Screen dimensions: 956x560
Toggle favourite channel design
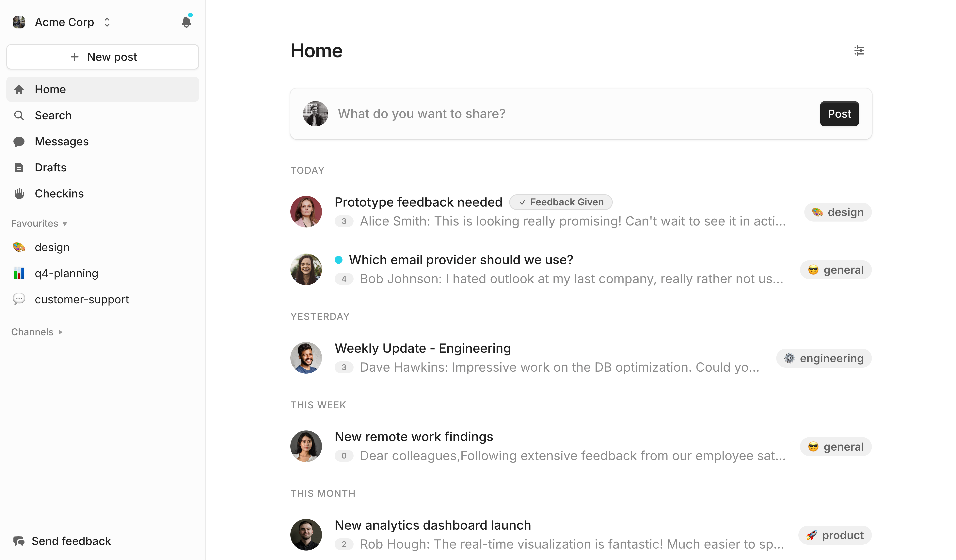(x=52, y=247)
